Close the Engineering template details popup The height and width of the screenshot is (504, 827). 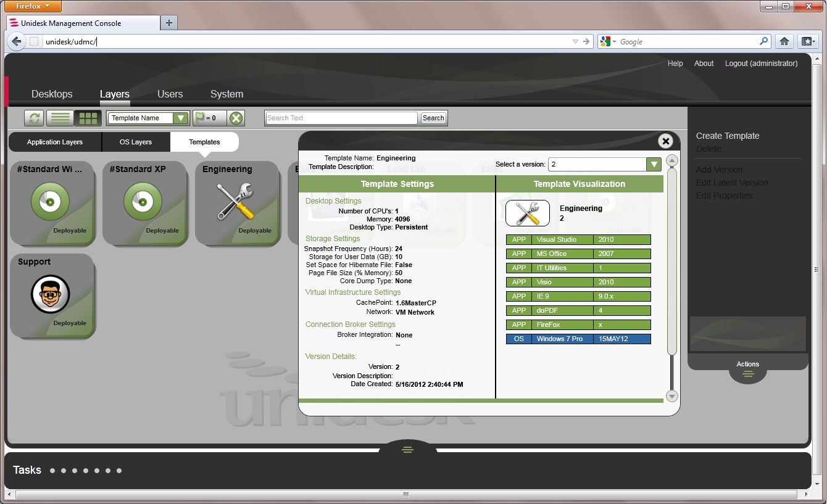pos(665,141)
